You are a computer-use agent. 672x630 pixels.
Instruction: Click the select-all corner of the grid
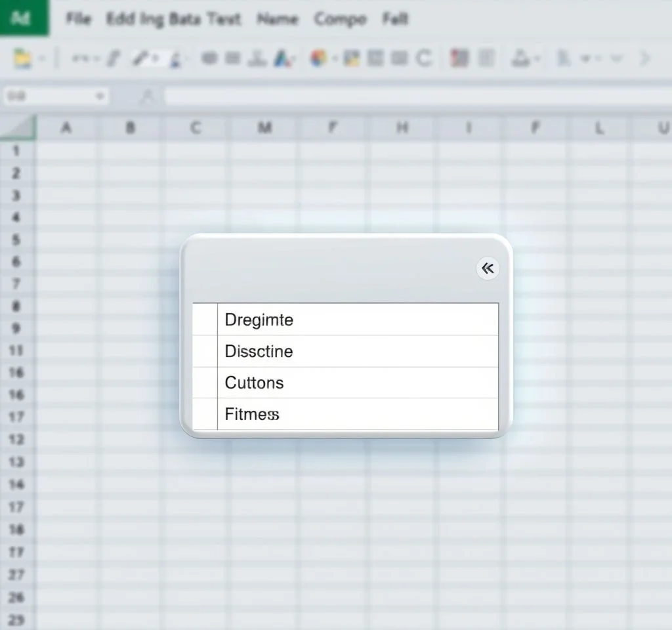point(18,127)
